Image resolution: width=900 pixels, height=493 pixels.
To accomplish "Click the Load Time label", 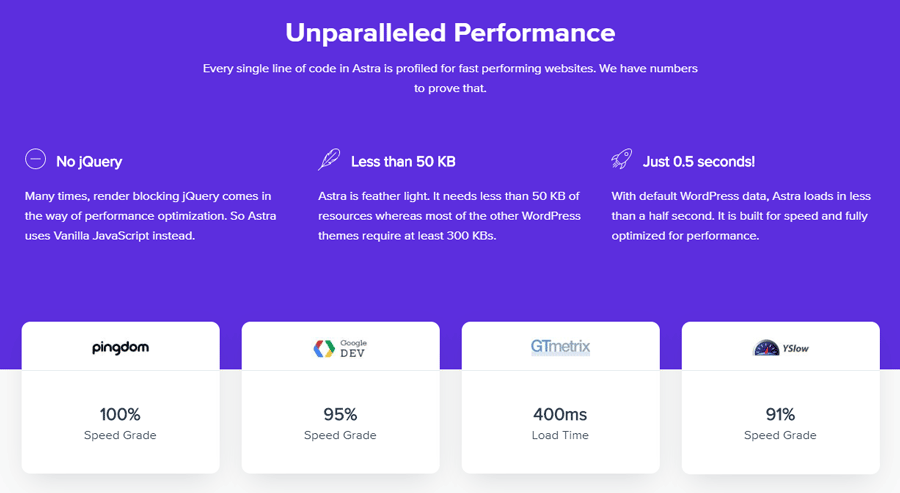I will (x=560, y=435).
